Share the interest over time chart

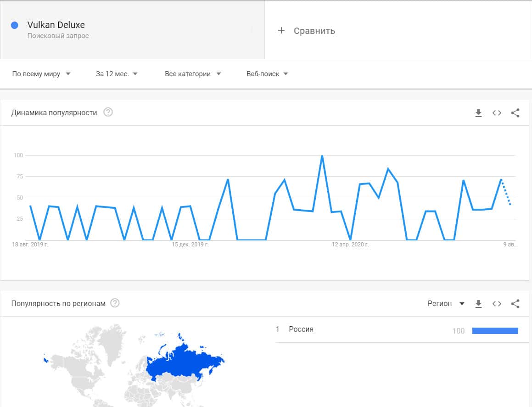515,113
